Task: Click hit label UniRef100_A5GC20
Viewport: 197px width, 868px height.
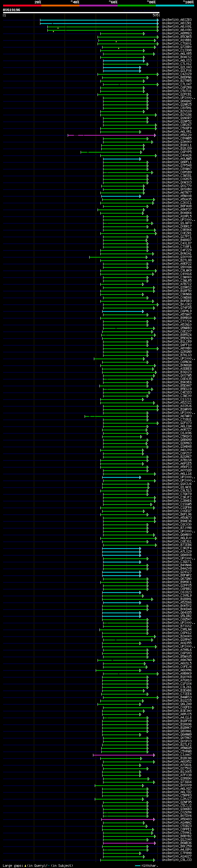Action: click(177, 135)
